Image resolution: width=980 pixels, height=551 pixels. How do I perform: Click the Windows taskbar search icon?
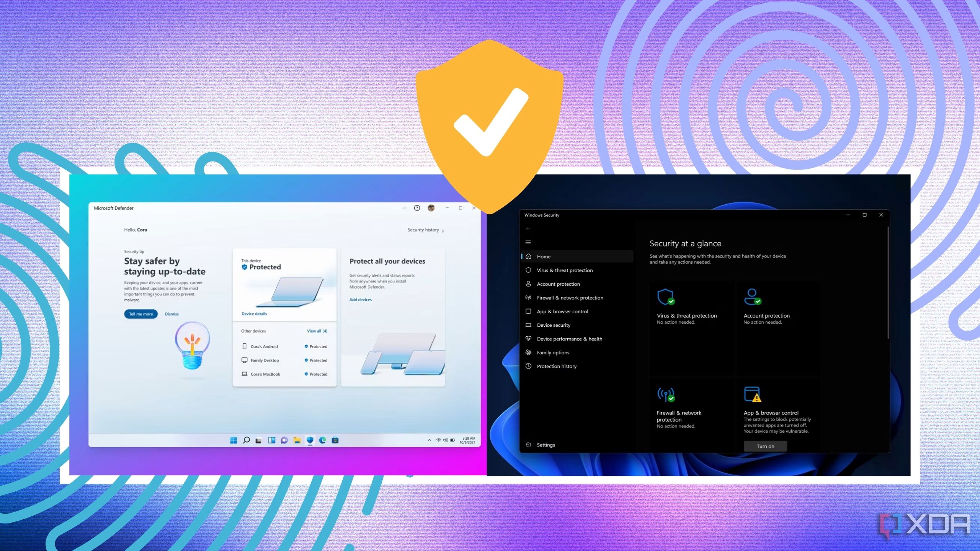tap(247, 440)
